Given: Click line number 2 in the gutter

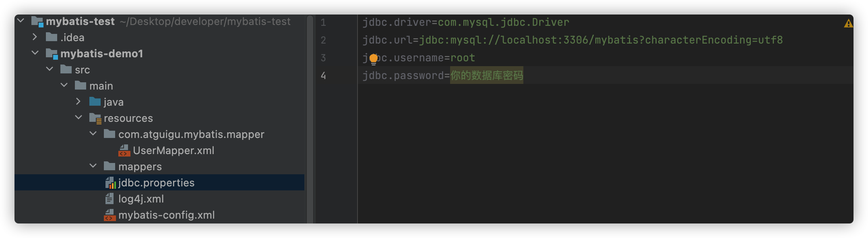Looking at the screenshot, I should tap(324, 40).
